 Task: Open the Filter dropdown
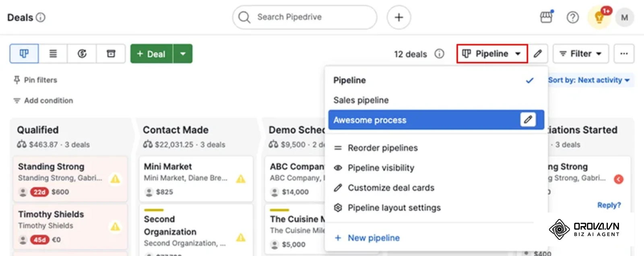(x=581, y=54)
